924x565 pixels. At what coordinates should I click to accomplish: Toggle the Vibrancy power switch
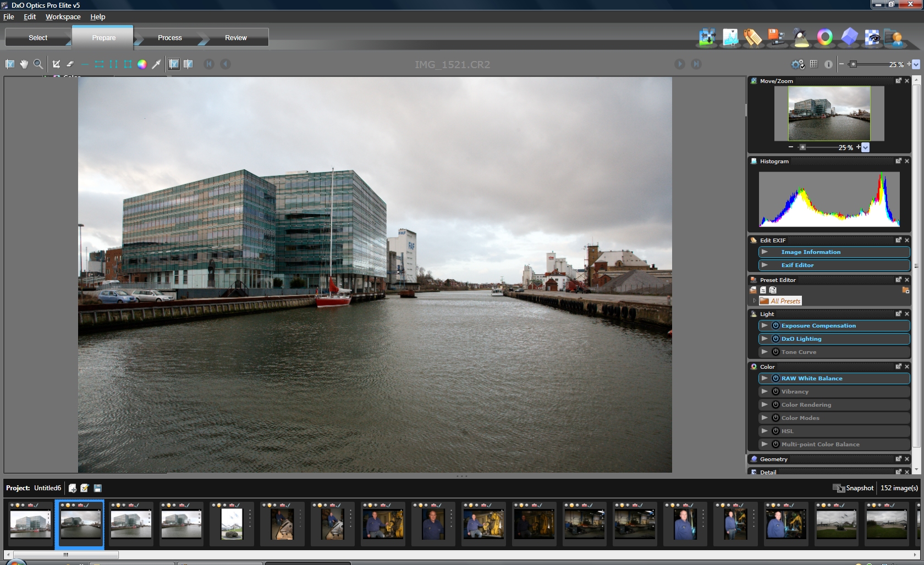click(x=776, y=391)
